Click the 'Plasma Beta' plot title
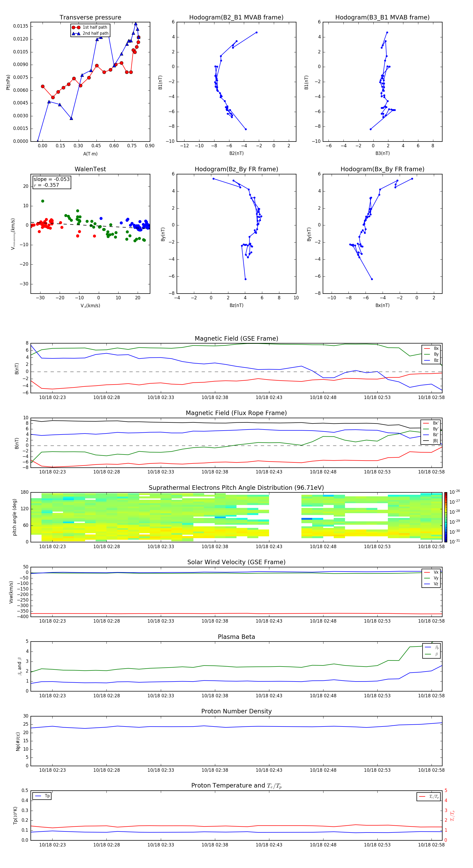Screen dimensions: 473x868 point(236,637)
